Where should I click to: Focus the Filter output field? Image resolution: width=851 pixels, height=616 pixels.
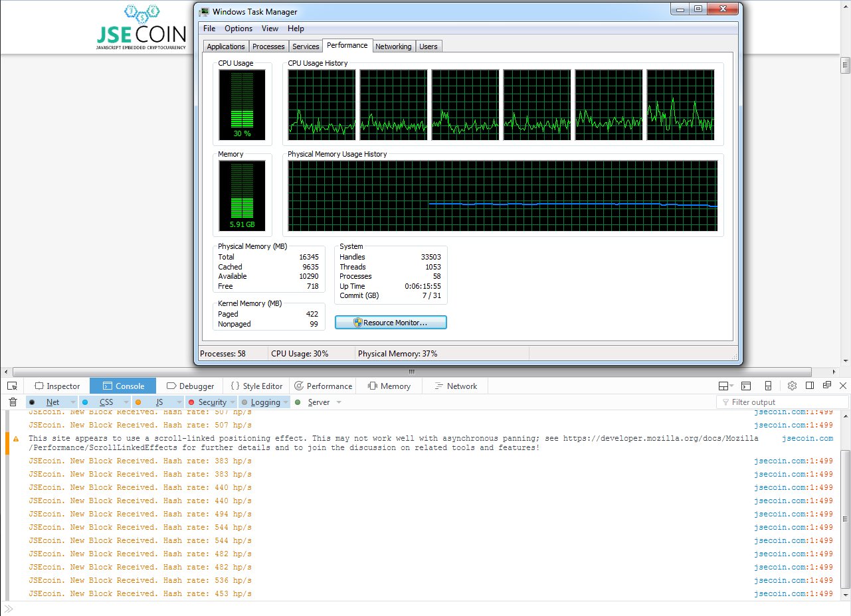pos(783,402)
